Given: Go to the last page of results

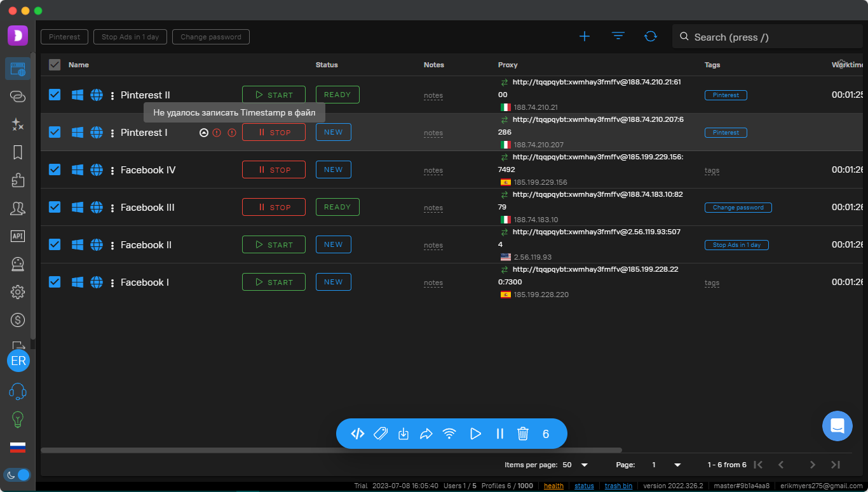Looking at the screenshot, I should [x=836, y=465].
